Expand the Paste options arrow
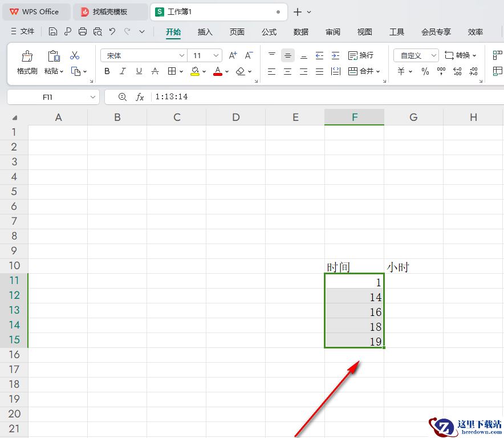504x438 pixels. [x=62, y=71]
